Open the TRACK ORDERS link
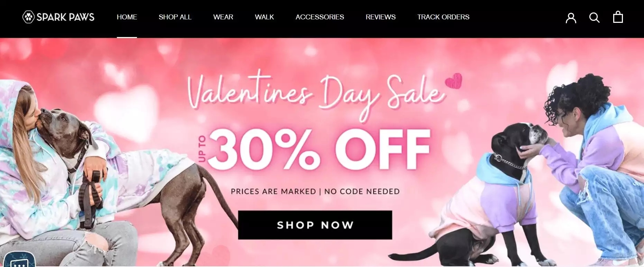The width and height of the screenshot is (644, 267). click(443, 17)
